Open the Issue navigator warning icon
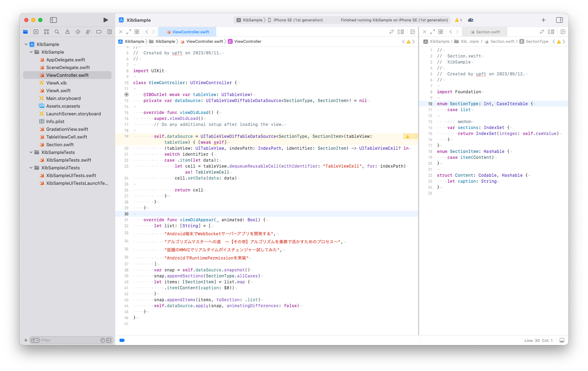Viewport: 588px width, 371px height. pos(67,32)
